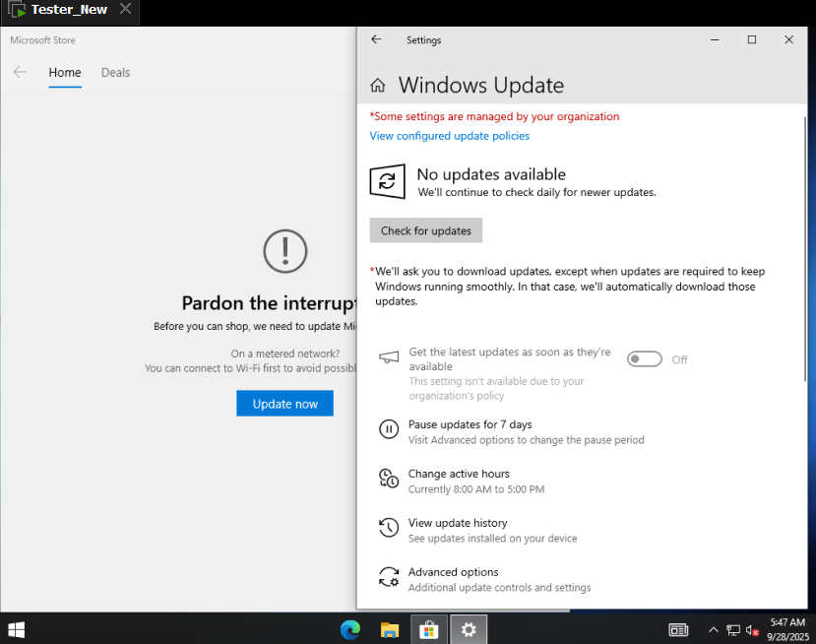Click the network tray icon
Image resolution: width=816 pixels, height=644 pixels.
point(733,630)
